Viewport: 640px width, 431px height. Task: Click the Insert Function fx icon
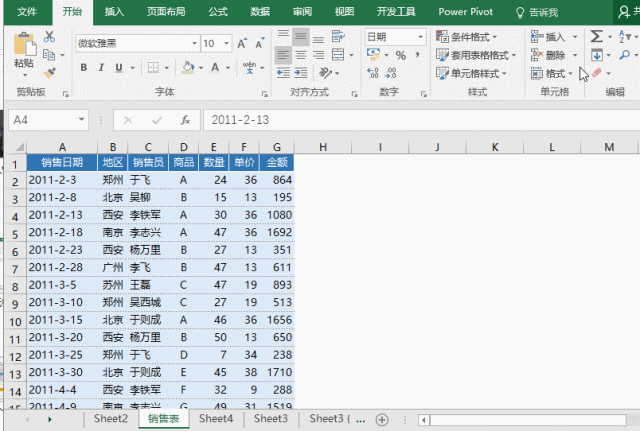pyautogui.click(x=185, y=120)
